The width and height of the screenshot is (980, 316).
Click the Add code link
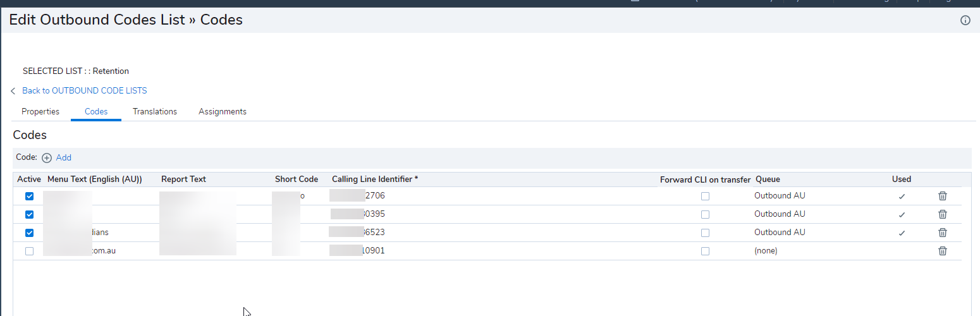click(x=64, y=158)
